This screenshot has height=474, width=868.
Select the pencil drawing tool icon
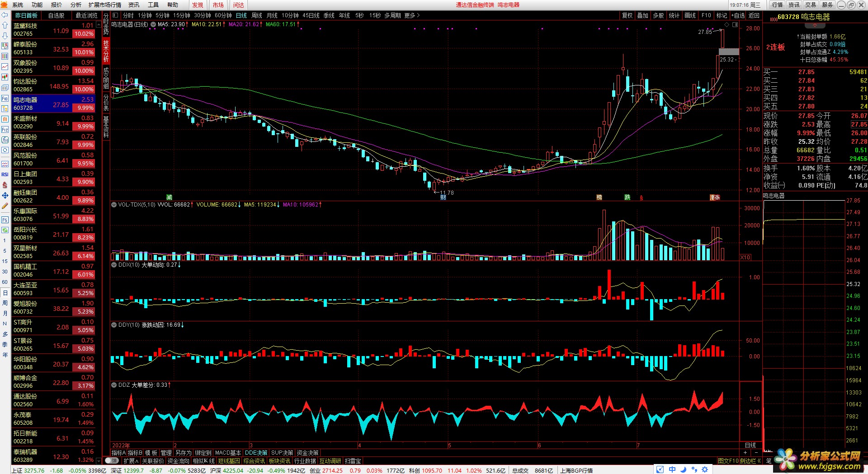coord(5,206)
